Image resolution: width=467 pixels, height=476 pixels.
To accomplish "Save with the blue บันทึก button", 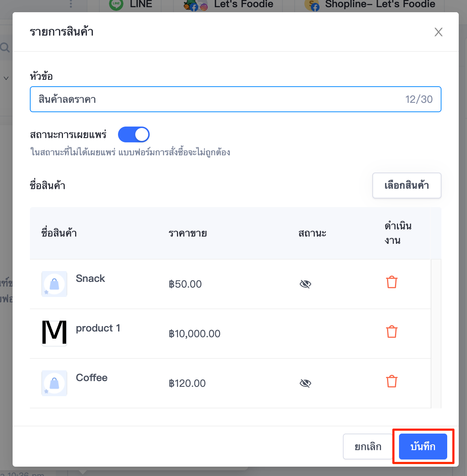I will [x=423, y=447].
